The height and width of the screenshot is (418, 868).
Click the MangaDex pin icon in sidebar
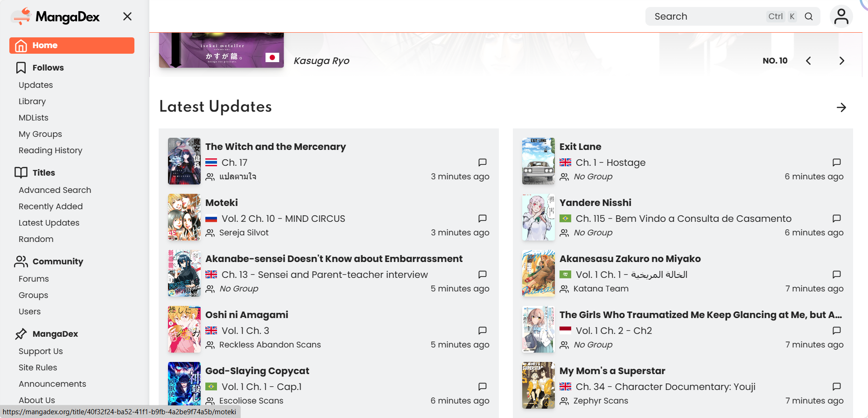point(21,334)
